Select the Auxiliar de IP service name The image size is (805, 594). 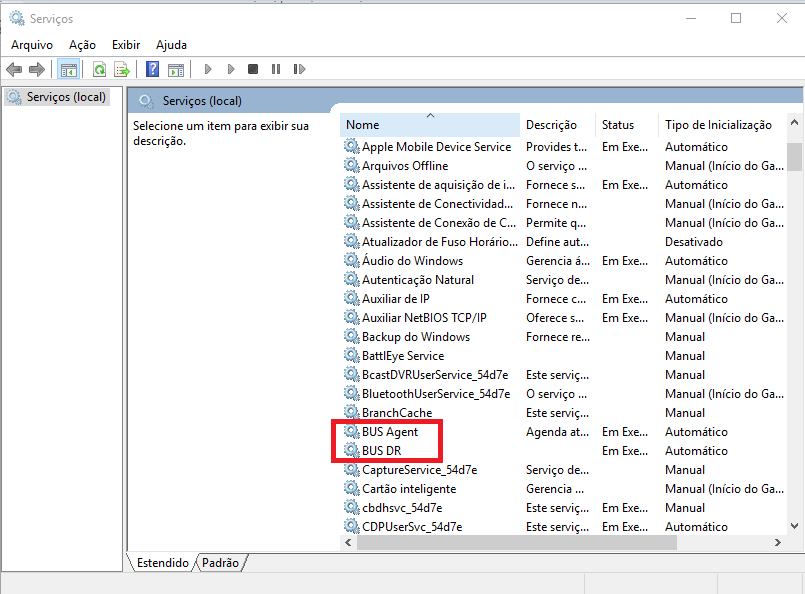coord(395,299)
